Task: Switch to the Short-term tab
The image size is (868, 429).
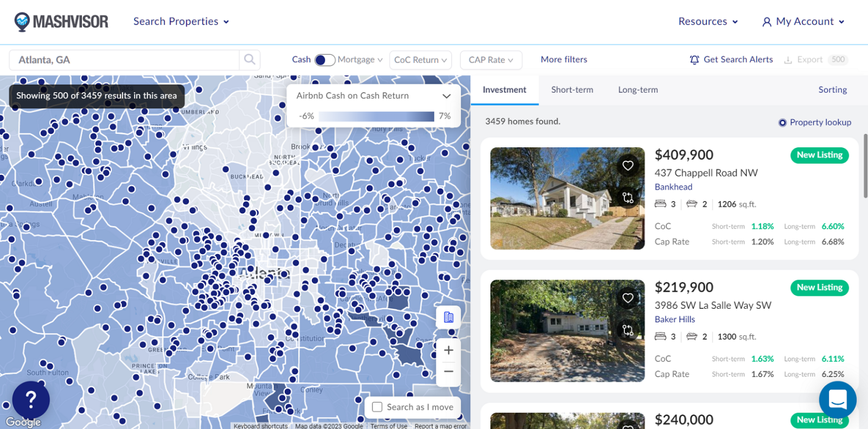Action: (572, 89)
